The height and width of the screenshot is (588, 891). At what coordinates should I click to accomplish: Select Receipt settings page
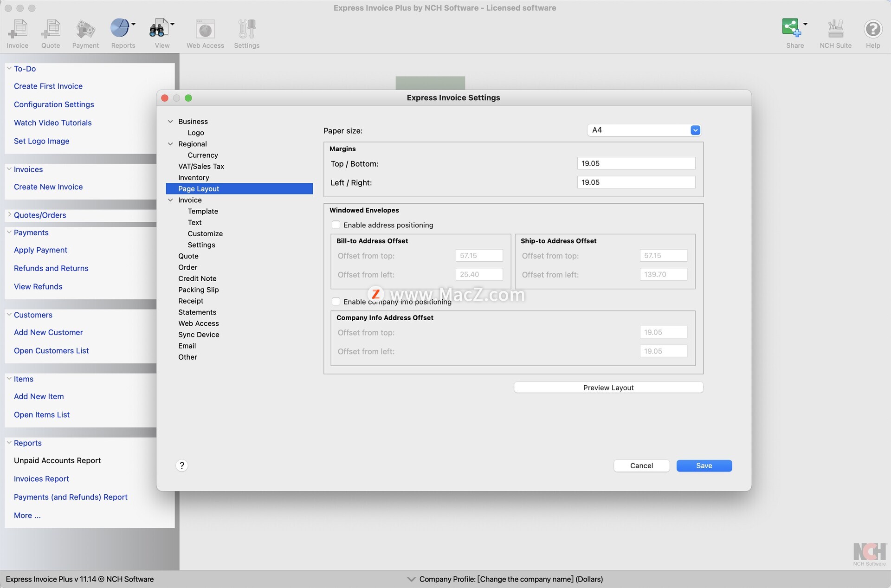click(x=191, y=301)
